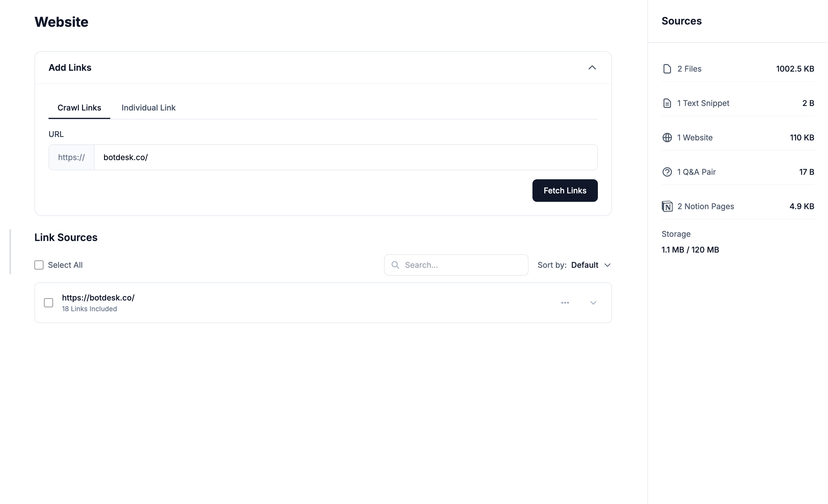Click the Q&A Pair question mark icon
Viewport: 828px width, 504px height.
click(667, 172)
